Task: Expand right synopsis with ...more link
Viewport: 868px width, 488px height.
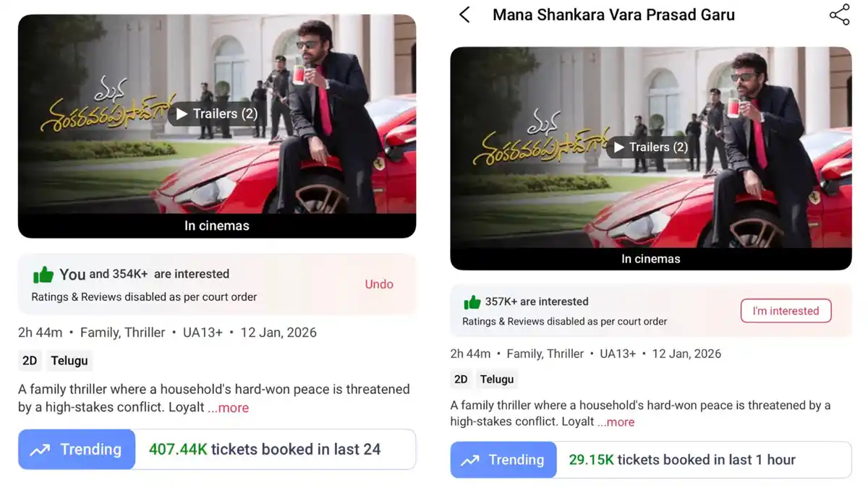Action: (615, 422)
